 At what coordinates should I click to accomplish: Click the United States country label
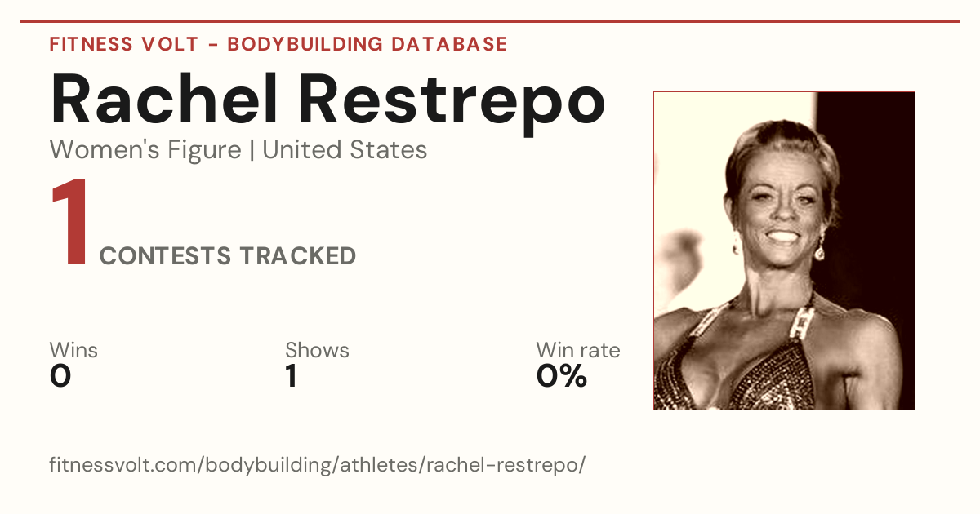point(345,150)
